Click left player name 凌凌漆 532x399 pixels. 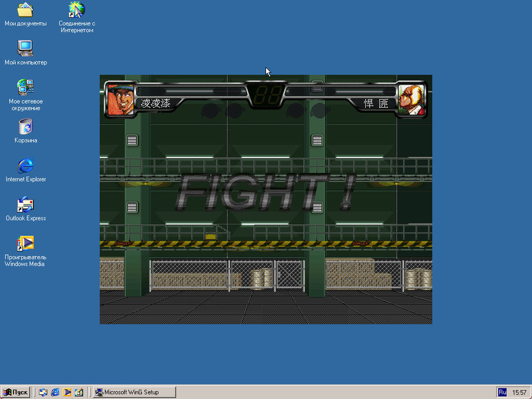click(156, 103)
